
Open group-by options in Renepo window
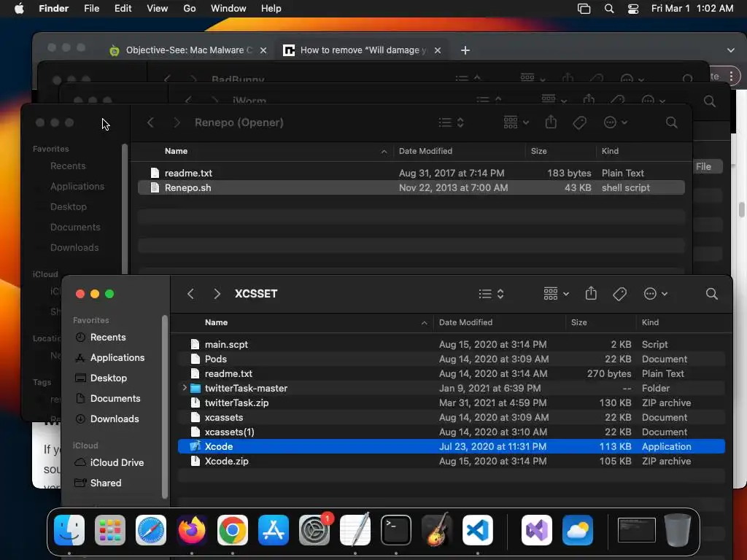pos(516,122)
